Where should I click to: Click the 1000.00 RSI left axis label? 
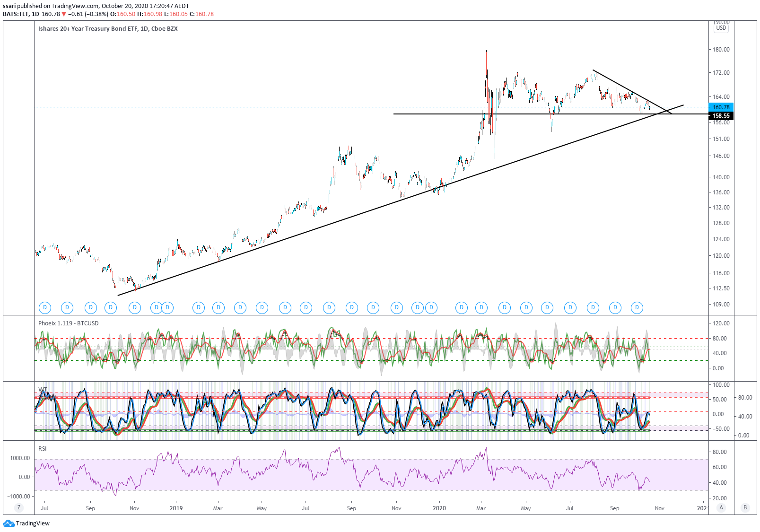20,458
